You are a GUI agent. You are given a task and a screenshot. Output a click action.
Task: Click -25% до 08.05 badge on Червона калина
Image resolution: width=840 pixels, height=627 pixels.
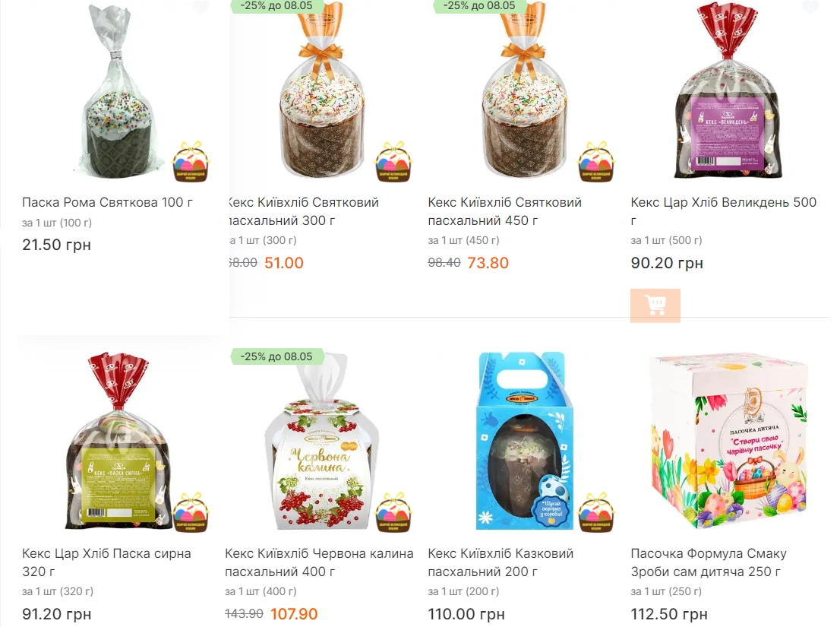click(x=277, y=356)
